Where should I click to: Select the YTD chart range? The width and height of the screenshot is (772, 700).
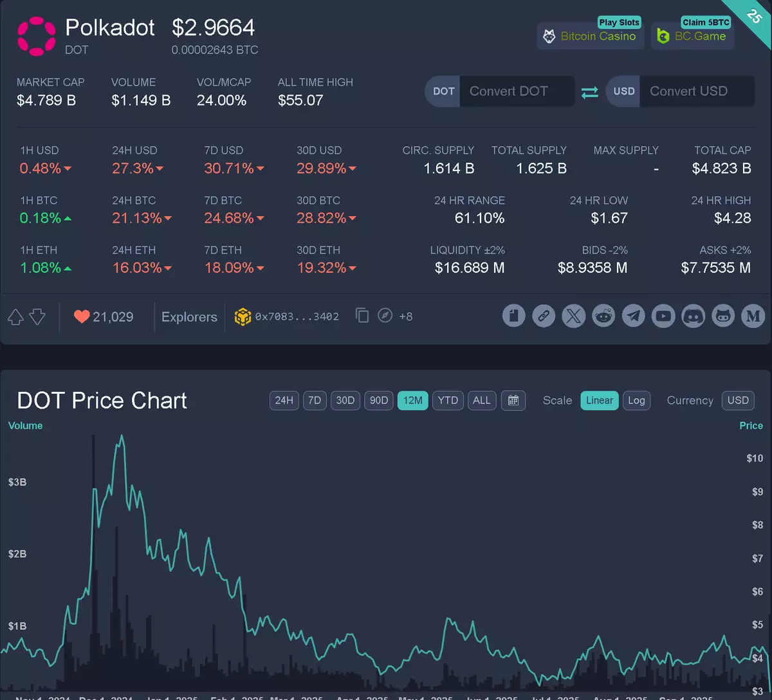[448, 400]
